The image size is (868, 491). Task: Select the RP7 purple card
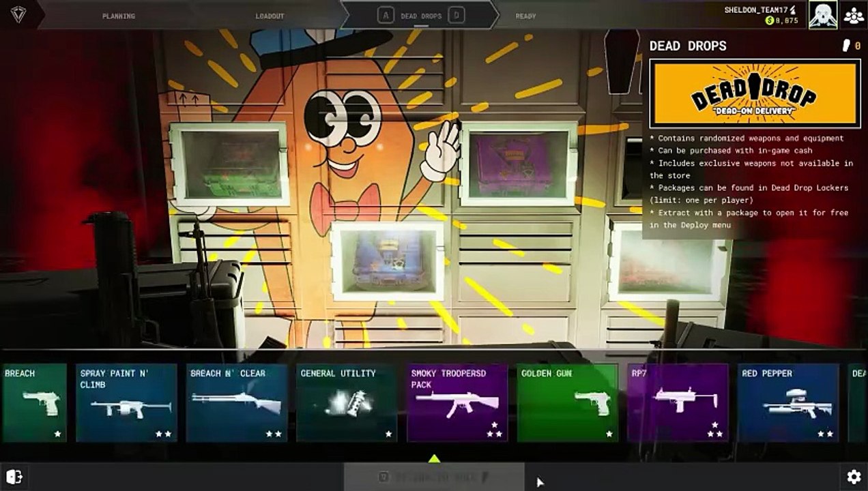point(678,402)
